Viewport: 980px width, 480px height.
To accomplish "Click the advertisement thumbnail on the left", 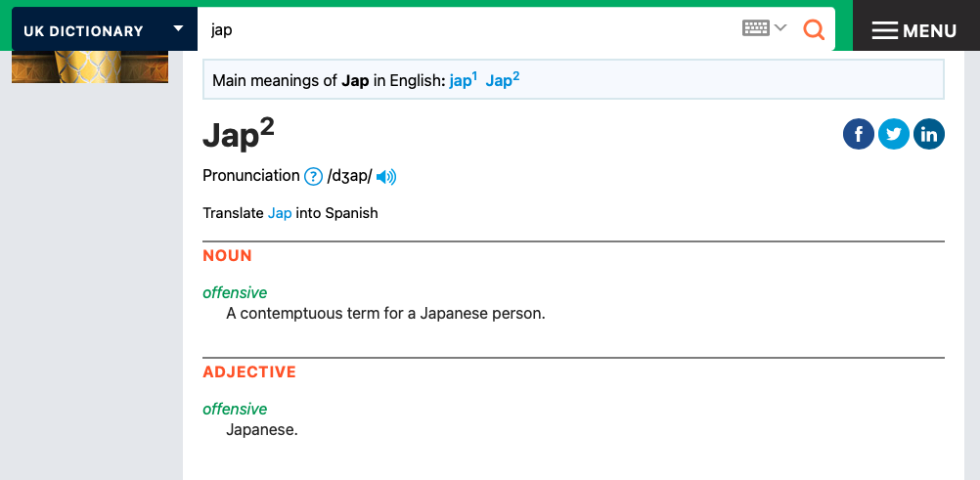I will click(90, 66).
